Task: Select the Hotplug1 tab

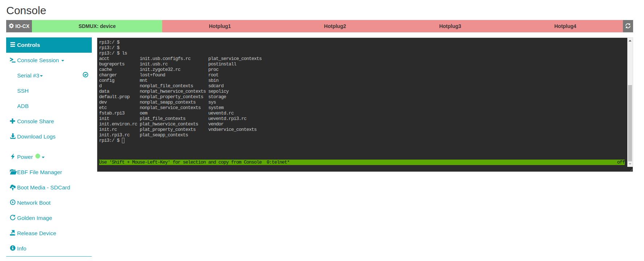Action: [220, 26]
